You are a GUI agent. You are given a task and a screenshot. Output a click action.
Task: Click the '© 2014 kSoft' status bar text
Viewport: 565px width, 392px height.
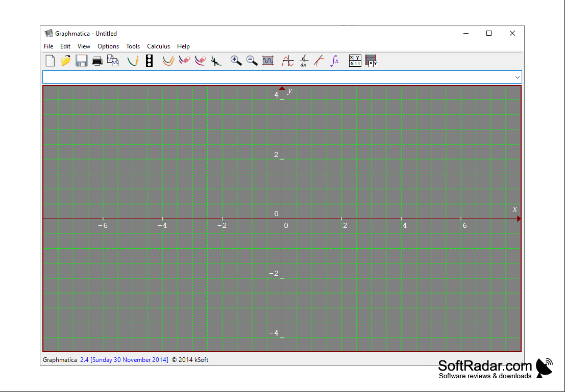click(190, 359)
